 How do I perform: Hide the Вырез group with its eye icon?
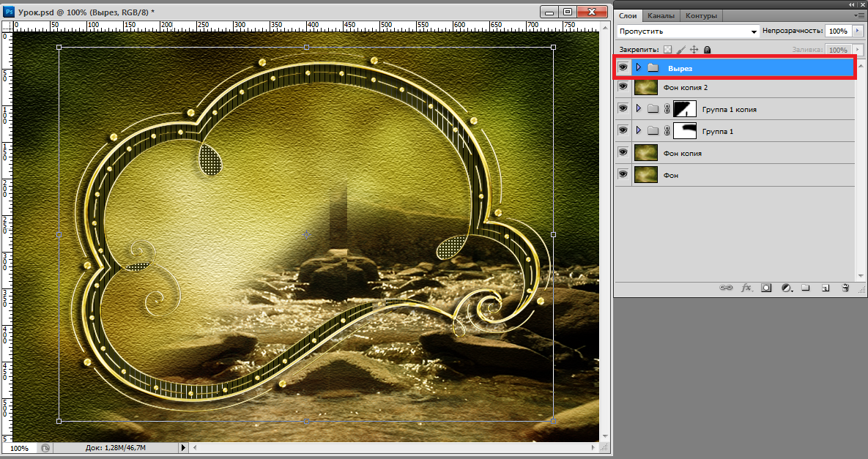coord(623,67)
